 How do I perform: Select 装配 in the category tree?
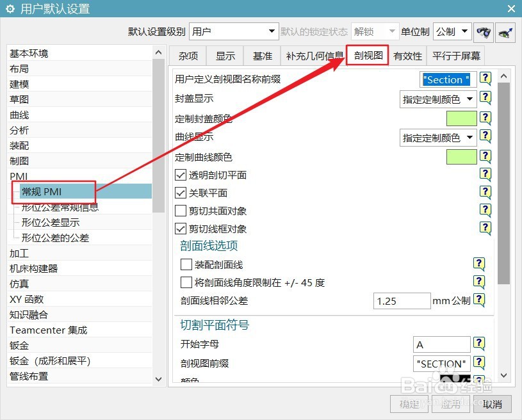click(80, 145)
